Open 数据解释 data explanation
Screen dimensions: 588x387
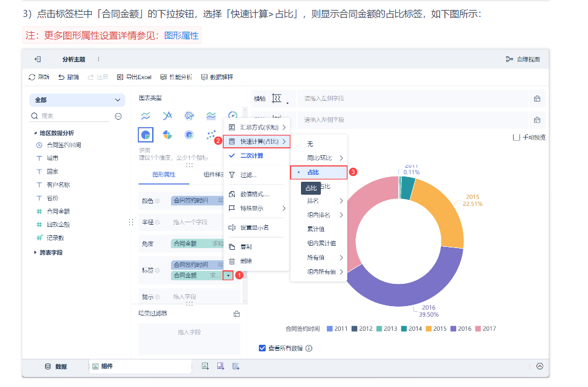pyautogui.click(x=217, y=77)
